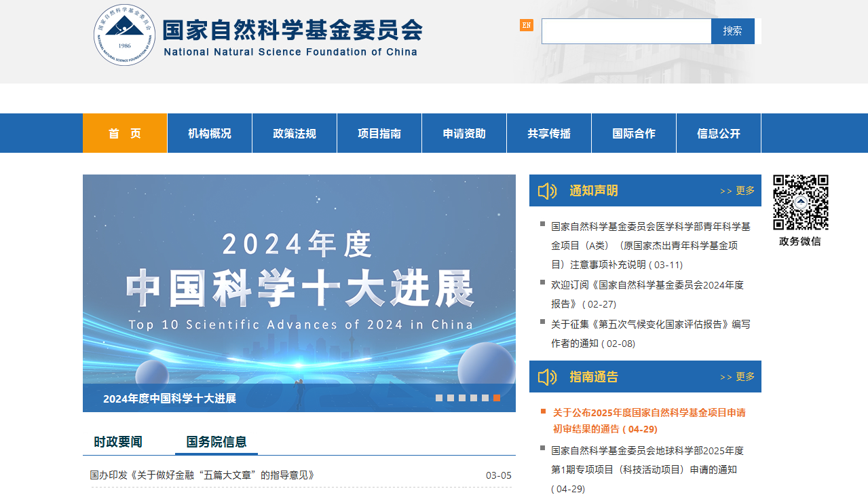This screenshot has height=495, width=868.
Task: Select the fourth carousel indicator dot
Action: pyautogui.click(x=474, y=398)
